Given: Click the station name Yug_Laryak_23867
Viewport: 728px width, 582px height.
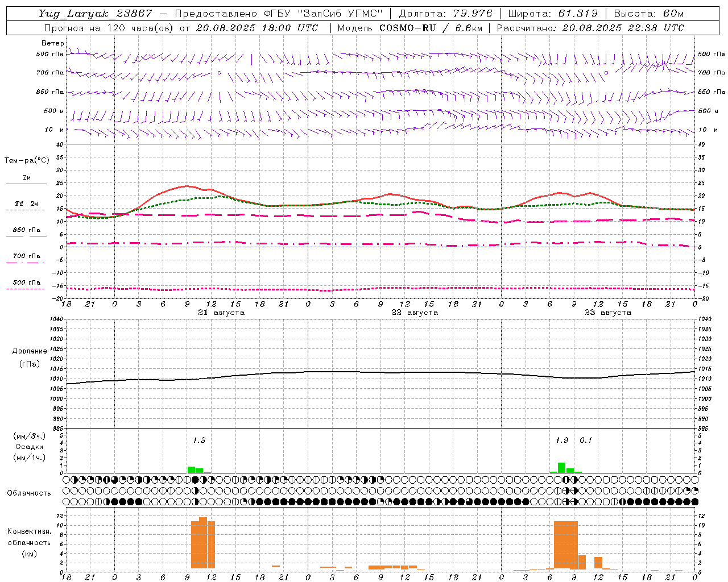Looking at the screenshot, I should (95, 14).
